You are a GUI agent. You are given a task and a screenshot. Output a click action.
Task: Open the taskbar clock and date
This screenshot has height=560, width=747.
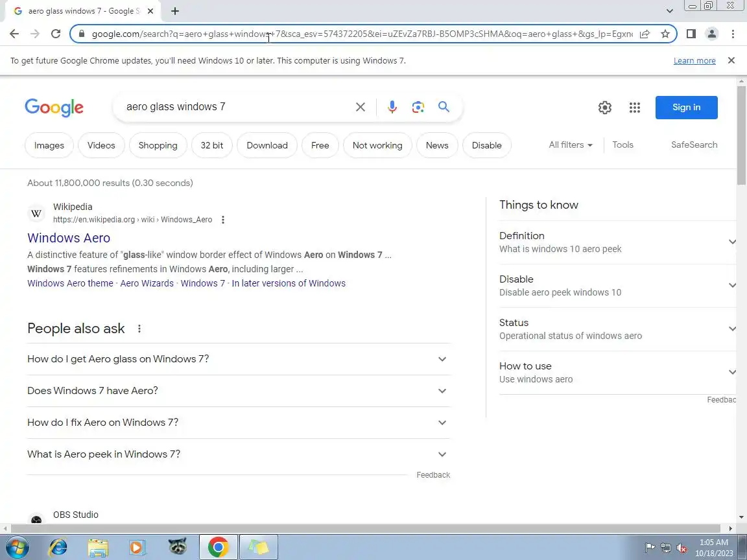(714, 548)
